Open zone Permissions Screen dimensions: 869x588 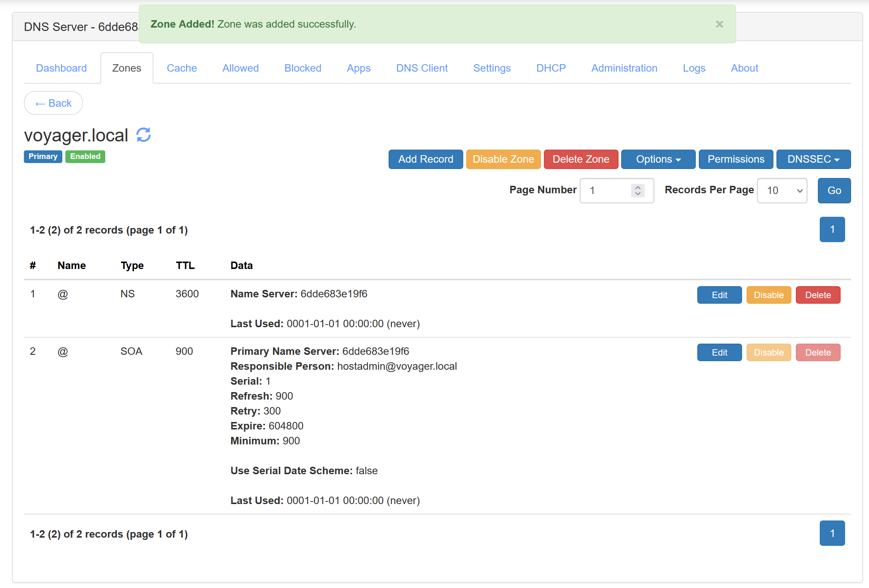click(x=735, y=159)
